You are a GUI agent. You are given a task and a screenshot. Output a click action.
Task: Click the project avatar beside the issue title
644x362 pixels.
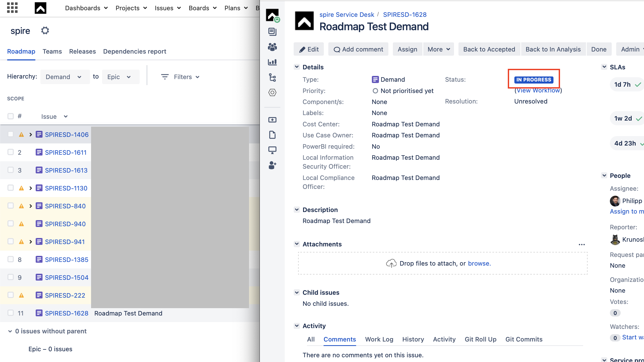point(304,21)
